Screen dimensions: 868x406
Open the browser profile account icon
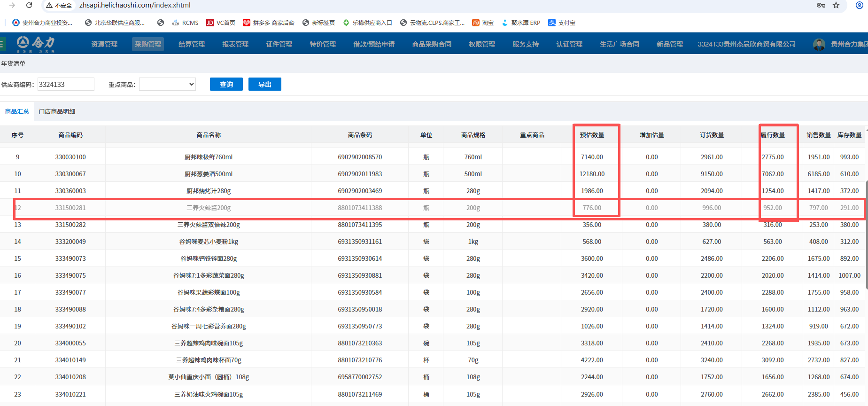tap(859, 5)
